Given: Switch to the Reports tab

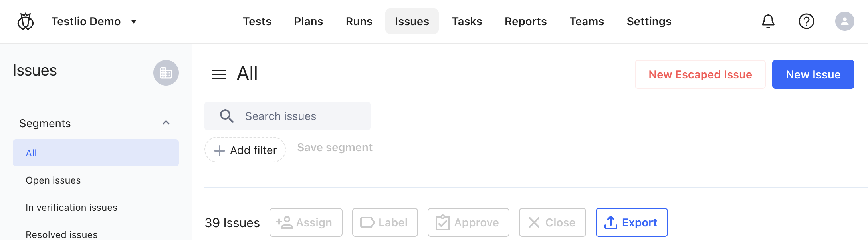Looking at the screenshot, I should [x=525, y=21].
